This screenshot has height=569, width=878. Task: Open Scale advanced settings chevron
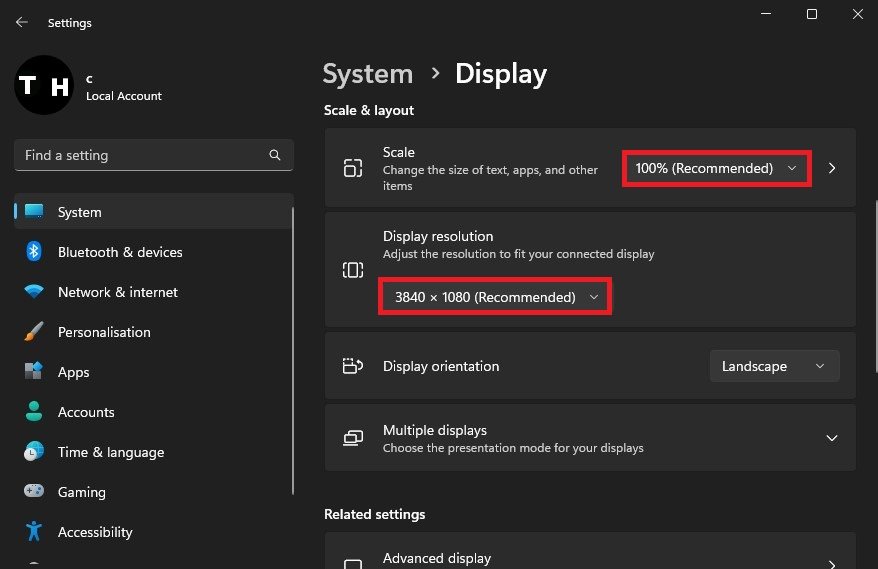[832, 169]
